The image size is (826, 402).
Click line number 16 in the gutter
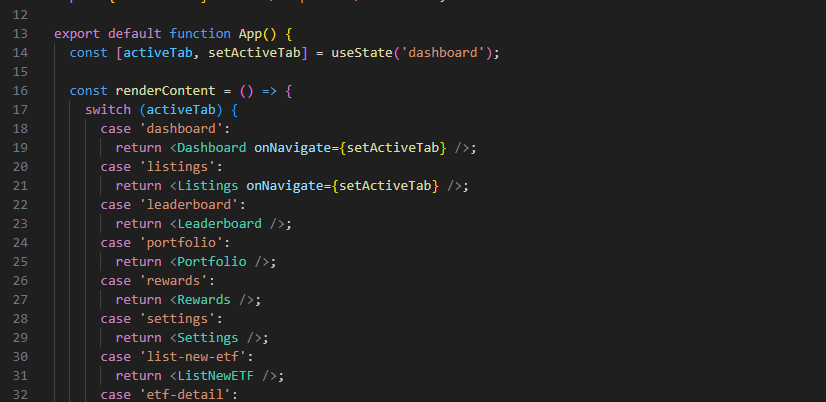click(x=19, y=91)
